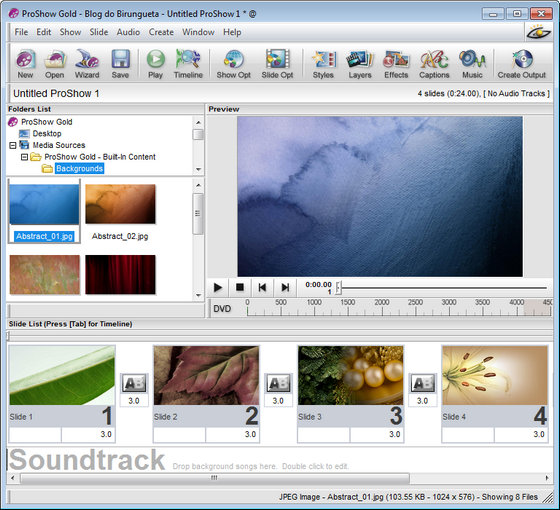Select ProShow Gold root in Folders List
Image resolution: width=560 pixels, height=510 pixels.
(46, 122)
